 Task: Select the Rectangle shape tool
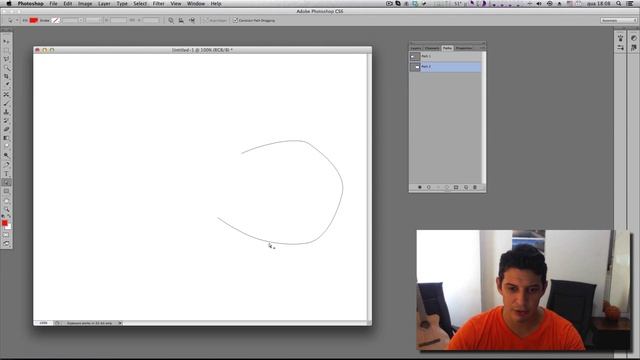pos(6,191)
